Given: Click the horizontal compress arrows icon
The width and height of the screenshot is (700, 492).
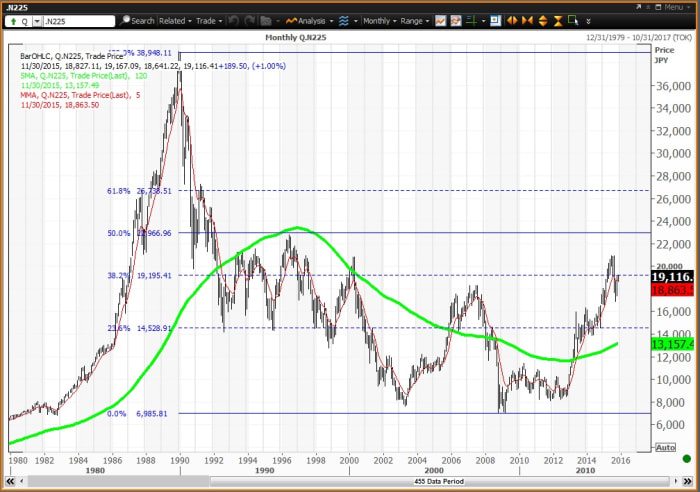Looking at the screenshot, I should tap(526, 20).
